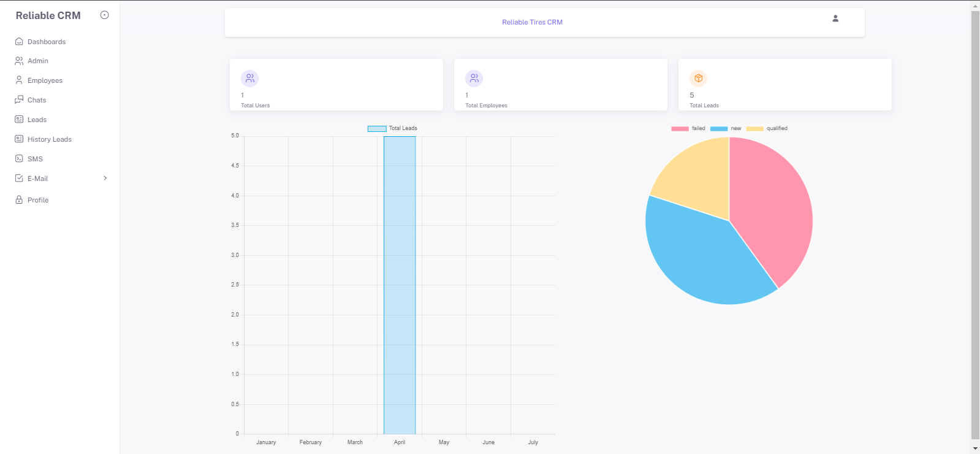The width and height of the screenshot is (980, 454).
Task: Click the History Leads card icon
Action: pos(19,139)
